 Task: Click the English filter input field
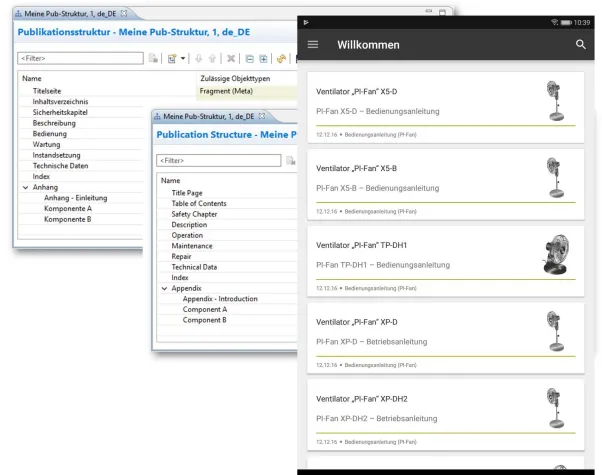point(218,160)
